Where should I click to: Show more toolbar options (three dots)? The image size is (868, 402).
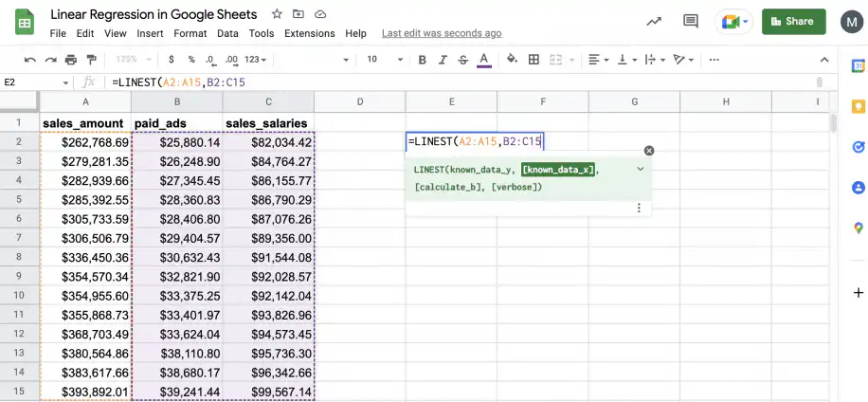pos(714,59)
